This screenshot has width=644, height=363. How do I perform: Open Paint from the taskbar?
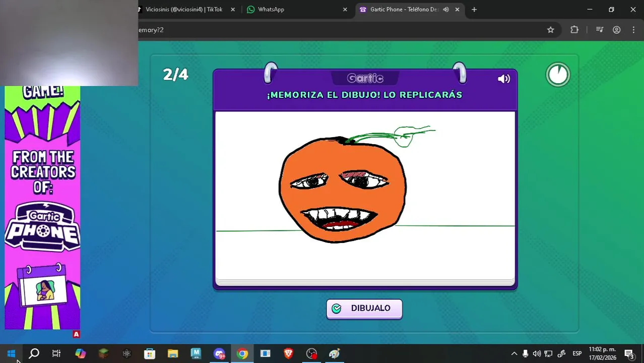click(x=335, y=353)
